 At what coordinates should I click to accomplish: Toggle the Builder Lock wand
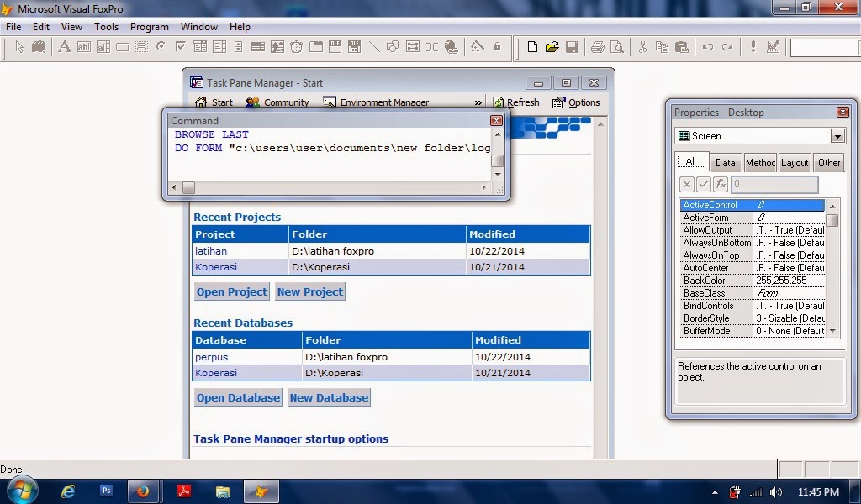click(x=478, y=47)
